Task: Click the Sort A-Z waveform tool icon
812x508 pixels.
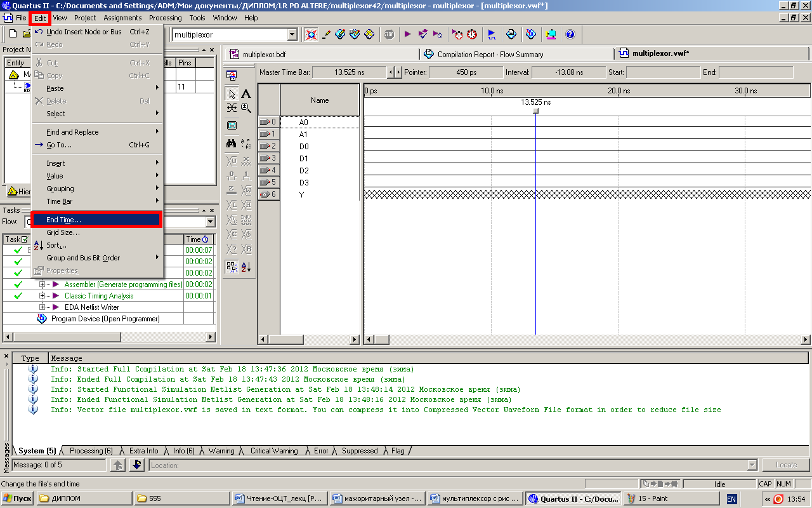Action: pos(246,267)
